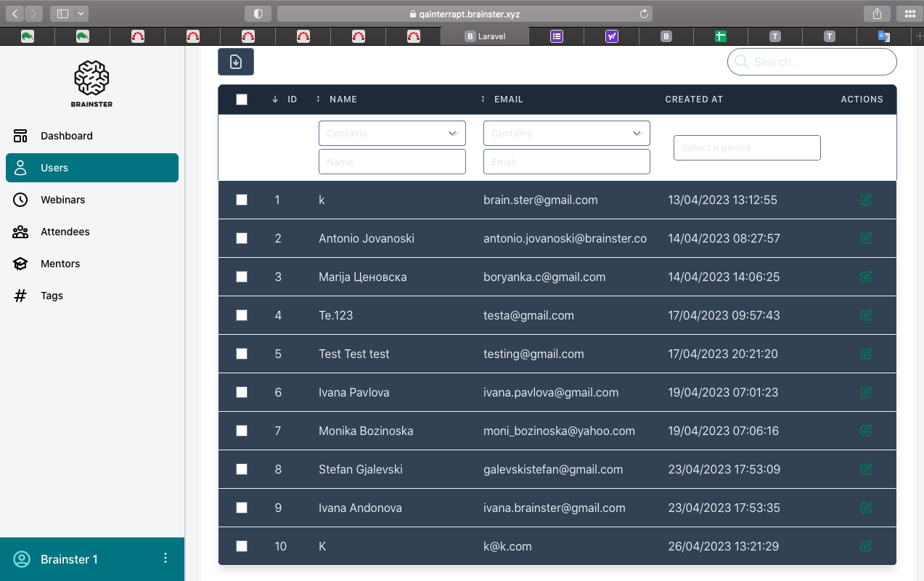Toggle the select-all checkbox in table header
The height and width of the screenshot is (581, 924).
(x=242, y=99)
